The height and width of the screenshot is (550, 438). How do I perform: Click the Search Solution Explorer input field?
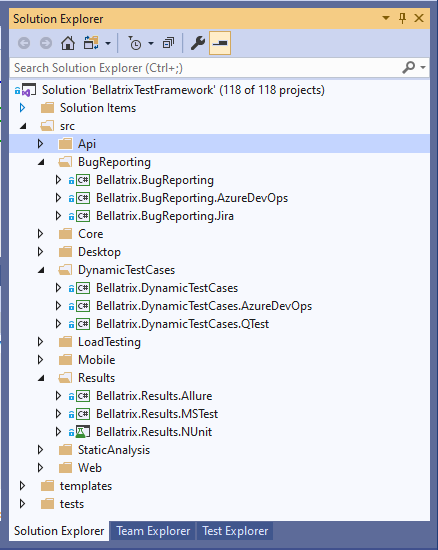[205, 68]
